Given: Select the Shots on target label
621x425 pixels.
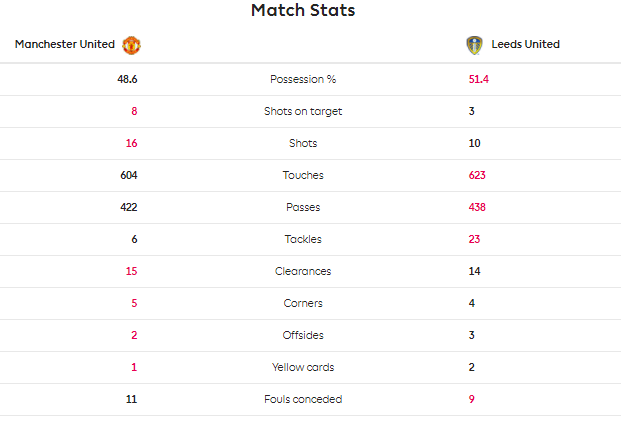Looking at the screenshot, I should [x=303, y=111].
